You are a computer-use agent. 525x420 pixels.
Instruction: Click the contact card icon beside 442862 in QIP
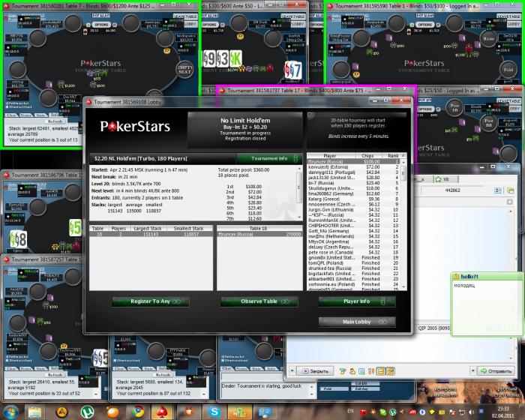click(x=498, y=190)
